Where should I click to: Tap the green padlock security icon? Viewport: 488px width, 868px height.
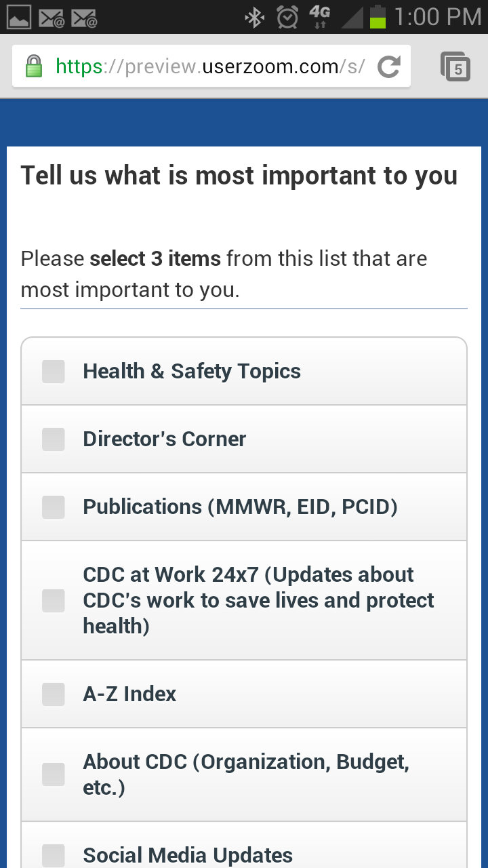(33, 66)
